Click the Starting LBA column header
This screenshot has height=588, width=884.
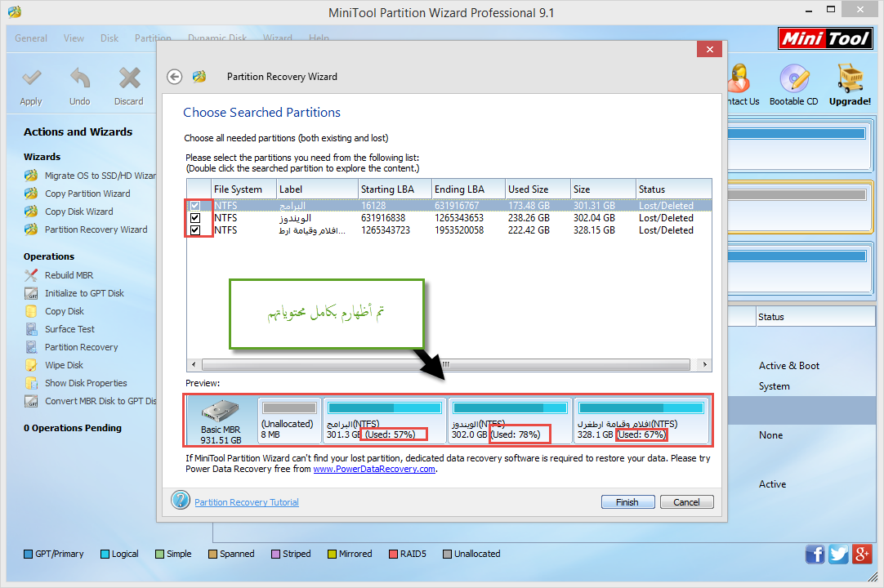point(395,189)
